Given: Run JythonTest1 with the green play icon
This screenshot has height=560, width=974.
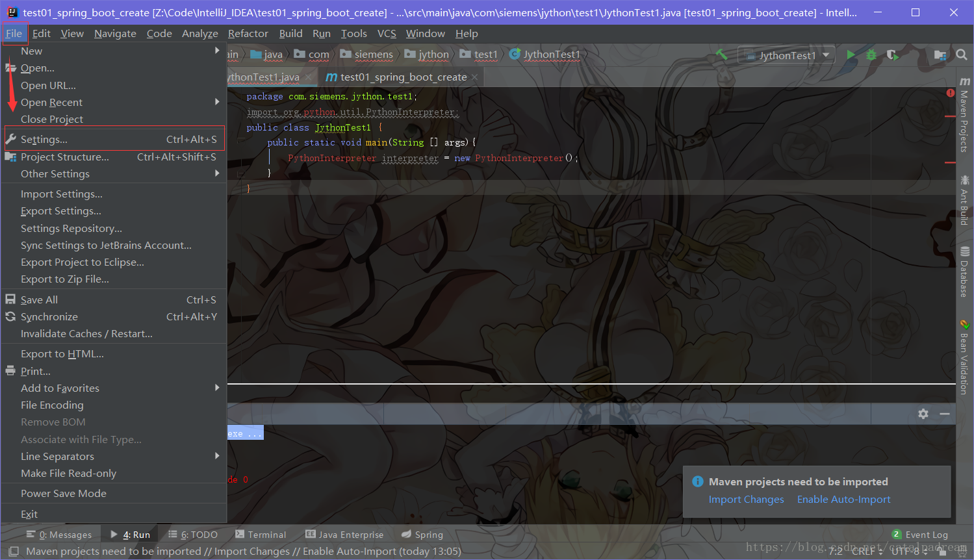Looking at the screenshot, I should [x=851, y=55].
